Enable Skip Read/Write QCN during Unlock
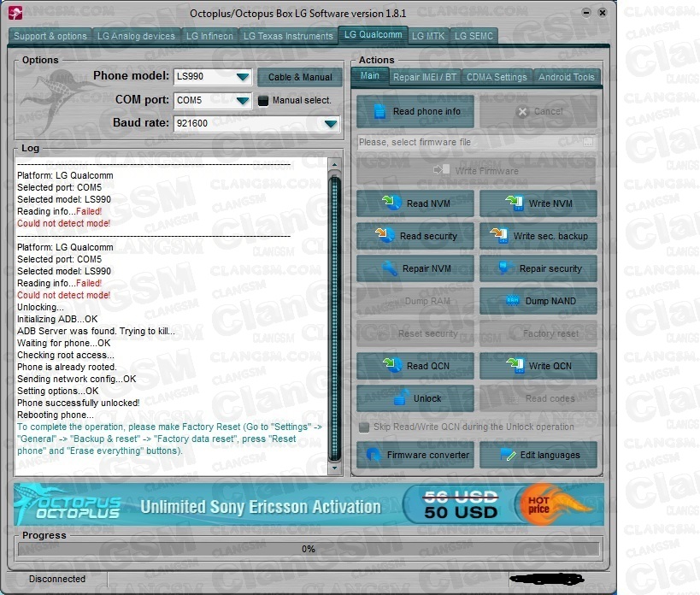The width and height of the screenshot is (700, 595). tap(364, 427)
